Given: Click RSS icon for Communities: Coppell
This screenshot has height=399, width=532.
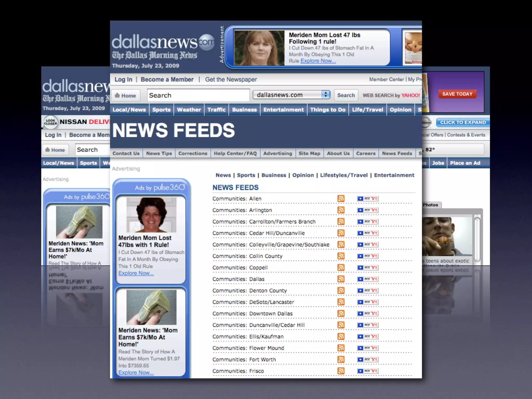Looking at the screenshot, I should click(341, 268).
